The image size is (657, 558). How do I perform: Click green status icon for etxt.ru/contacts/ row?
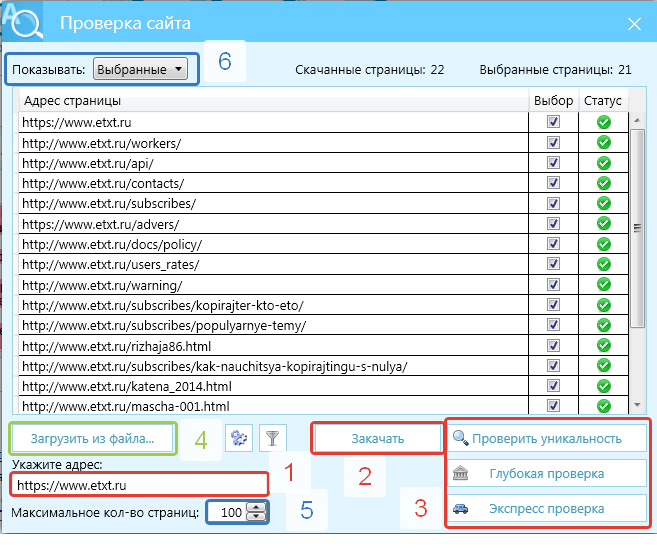click(603, 183)
